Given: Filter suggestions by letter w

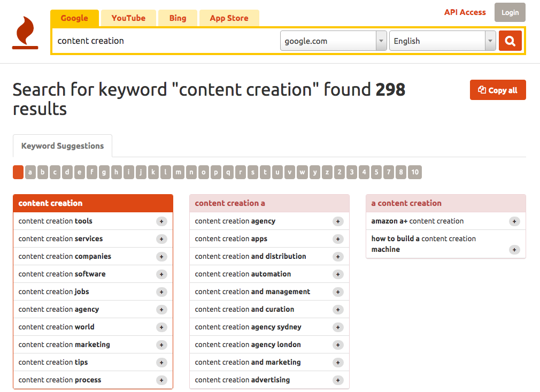Looking at the screenshot, I should point(302,172).
